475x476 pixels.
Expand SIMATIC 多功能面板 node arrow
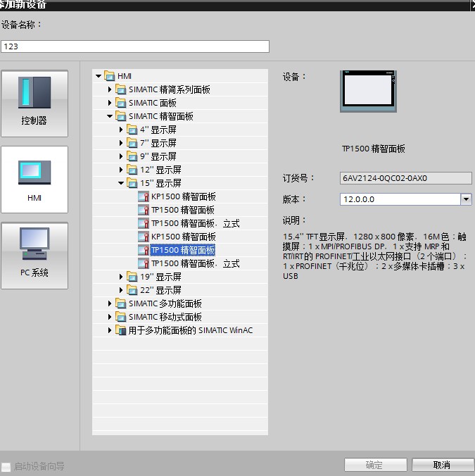tap(110, 303)
